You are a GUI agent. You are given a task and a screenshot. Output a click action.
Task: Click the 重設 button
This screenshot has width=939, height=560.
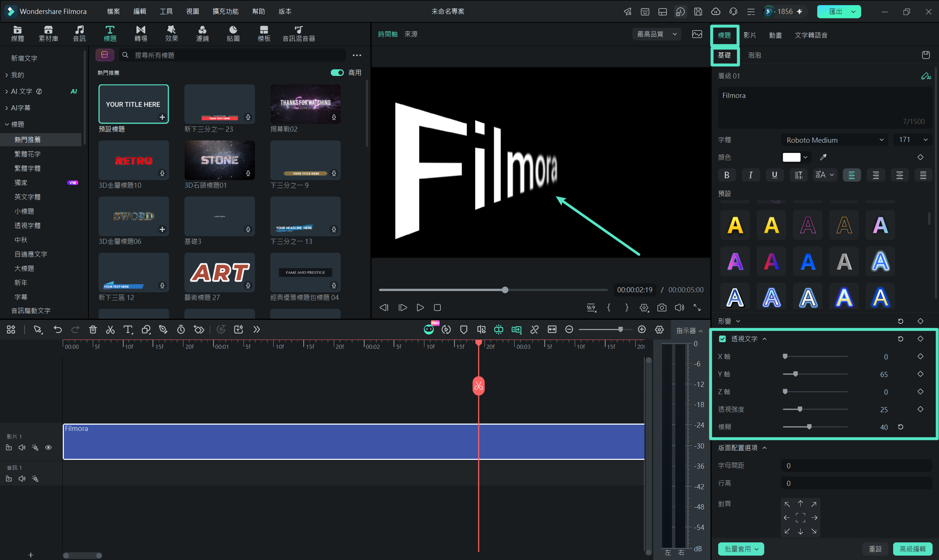(x=875, y=549)
